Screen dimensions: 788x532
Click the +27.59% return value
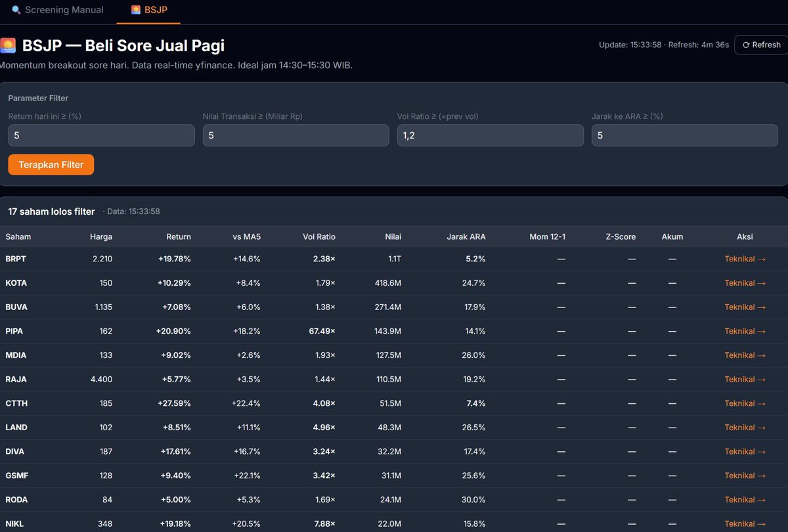tap(175, 403)
